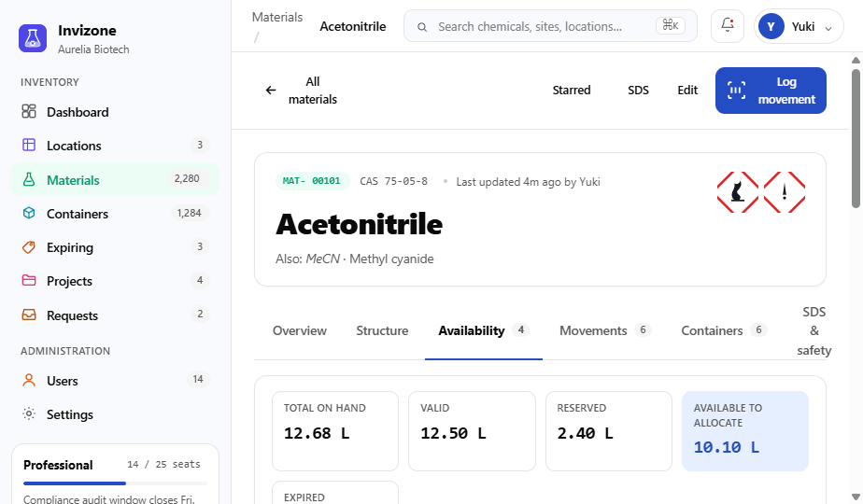Screen dimensions: 863x504
Task: Click the 1,284 Containers count badge
Action: coord(189,213)
